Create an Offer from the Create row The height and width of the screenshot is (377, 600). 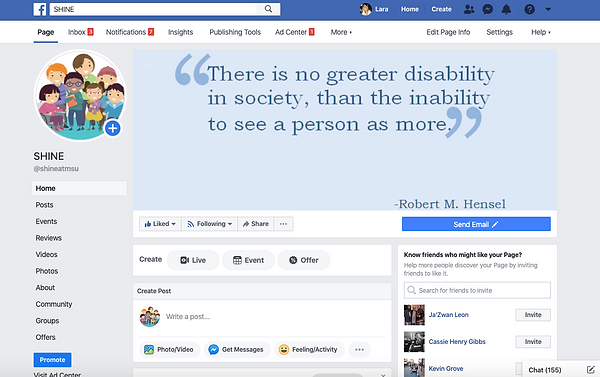(304, 260)
